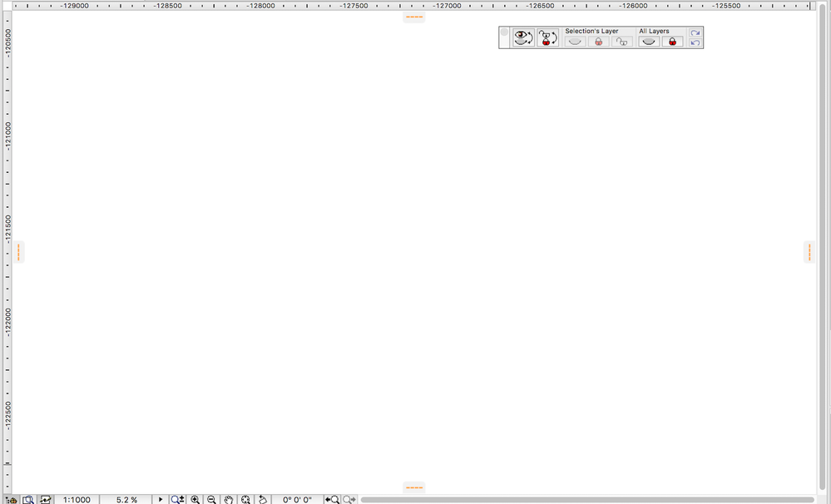Select the zoom in/out magnifier tool
The image size is (831, 504).
tap(177, 499)
